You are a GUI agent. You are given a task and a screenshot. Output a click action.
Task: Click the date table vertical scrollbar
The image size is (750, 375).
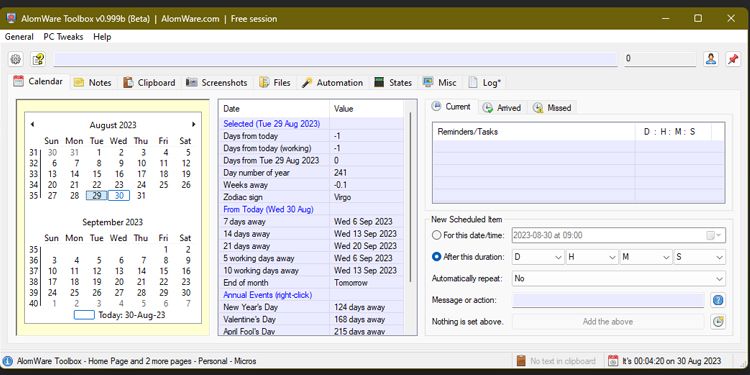click(410, 197)
